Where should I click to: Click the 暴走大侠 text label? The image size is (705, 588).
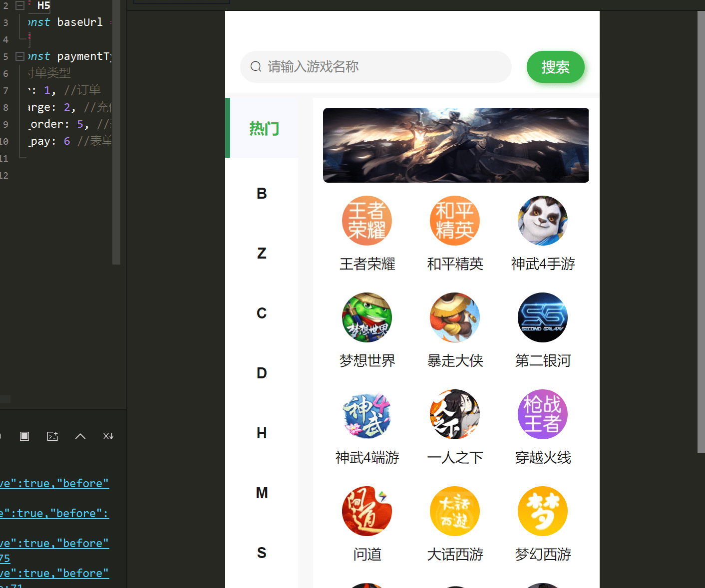[x=455, y=360]
